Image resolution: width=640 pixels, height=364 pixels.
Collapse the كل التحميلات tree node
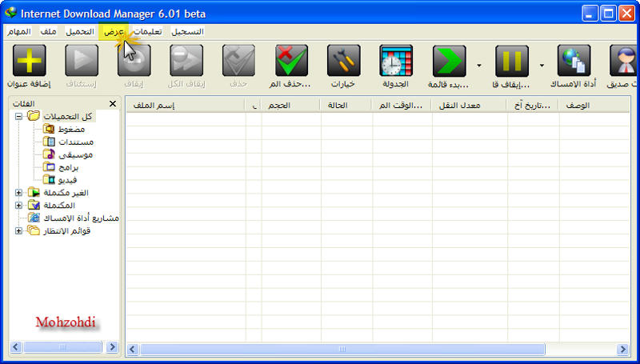[18, 117]
